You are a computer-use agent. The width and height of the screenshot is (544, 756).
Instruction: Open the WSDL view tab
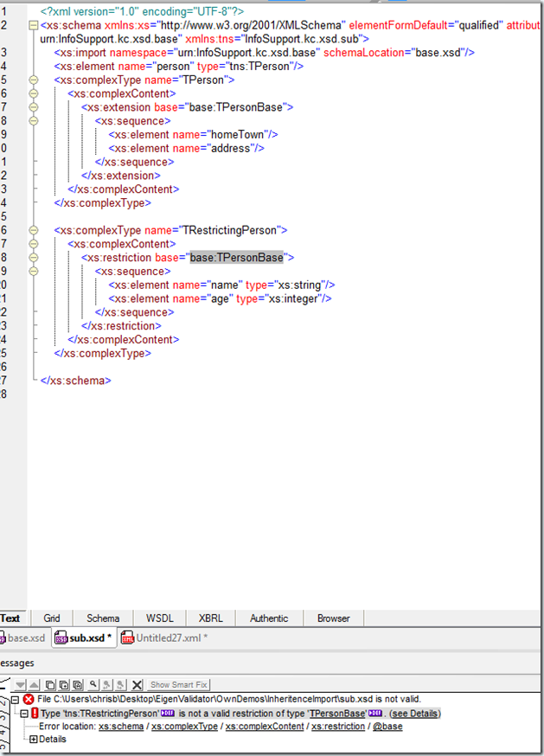(x=159, y=618)
